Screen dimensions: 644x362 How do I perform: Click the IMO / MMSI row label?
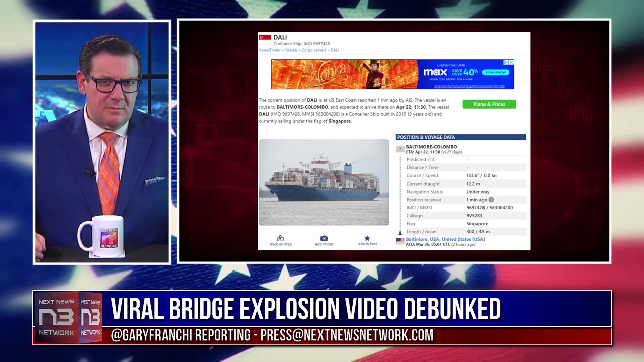pos(419,208)
